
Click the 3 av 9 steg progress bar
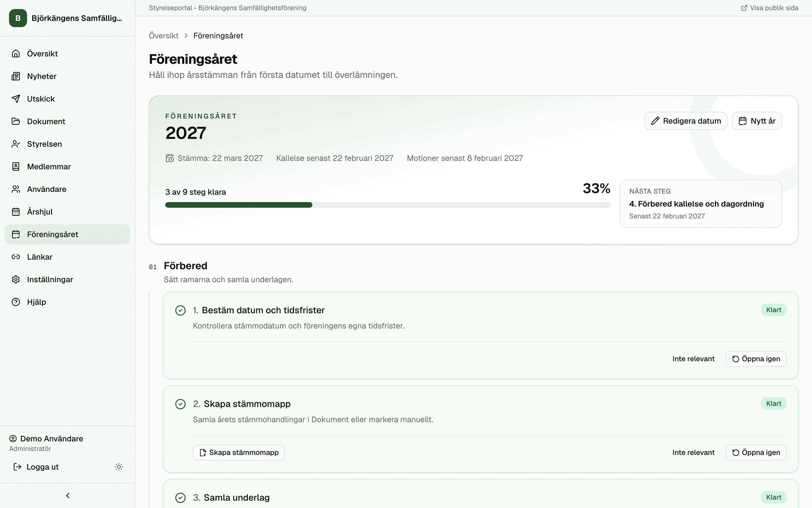tap(388, 205)
